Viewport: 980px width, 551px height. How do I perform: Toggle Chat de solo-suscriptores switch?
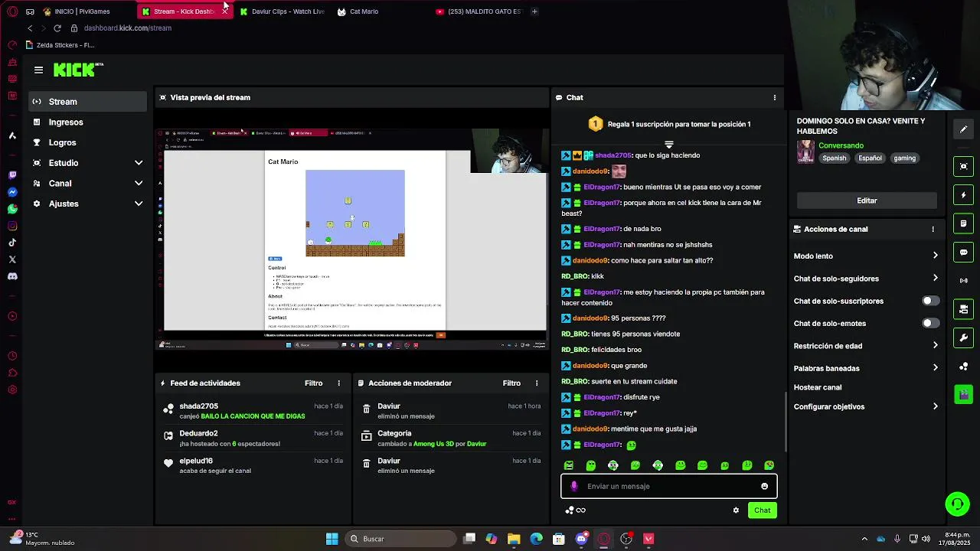coord(929,301)
